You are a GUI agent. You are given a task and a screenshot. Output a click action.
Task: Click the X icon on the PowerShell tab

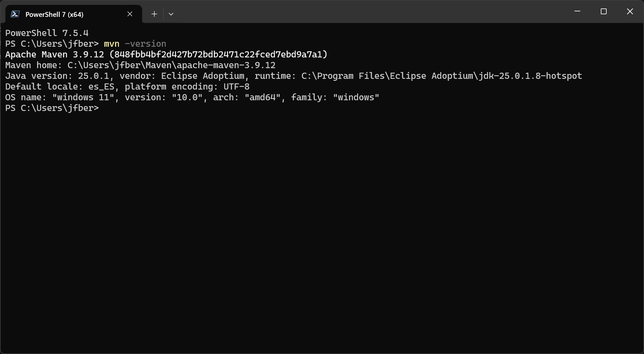130,14
